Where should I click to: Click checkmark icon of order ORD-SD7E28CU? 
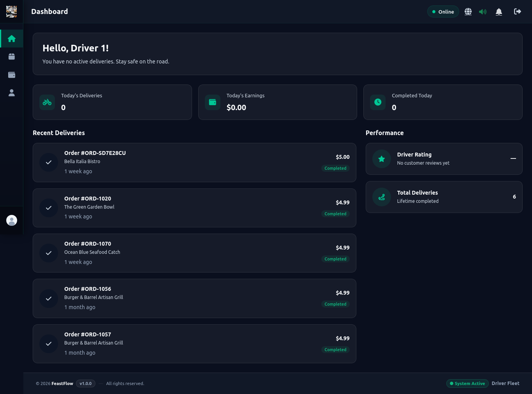(49, 162)
